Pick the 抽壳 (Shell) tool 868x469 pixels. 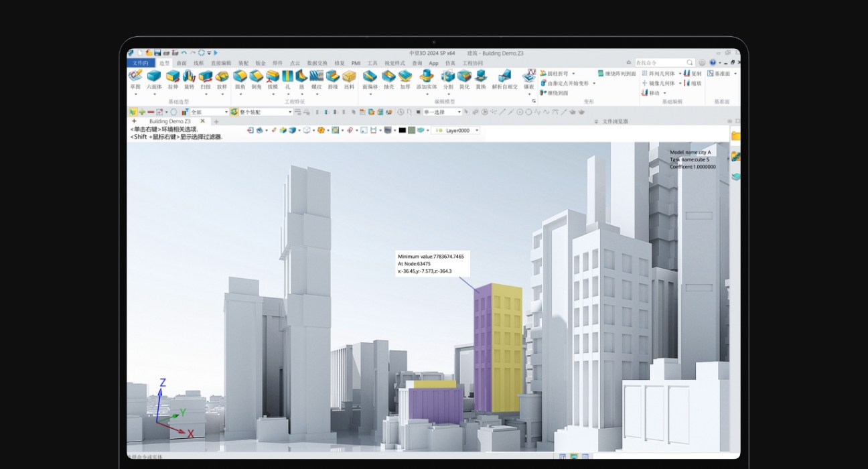click(x=388, y=76)
